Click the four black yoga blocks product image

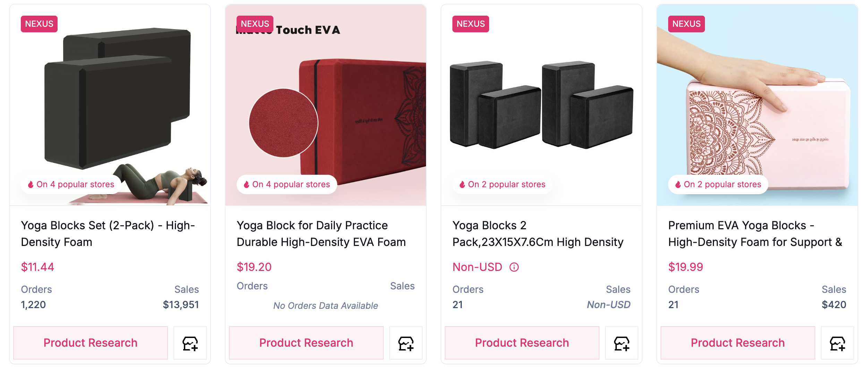coord(541,104)
